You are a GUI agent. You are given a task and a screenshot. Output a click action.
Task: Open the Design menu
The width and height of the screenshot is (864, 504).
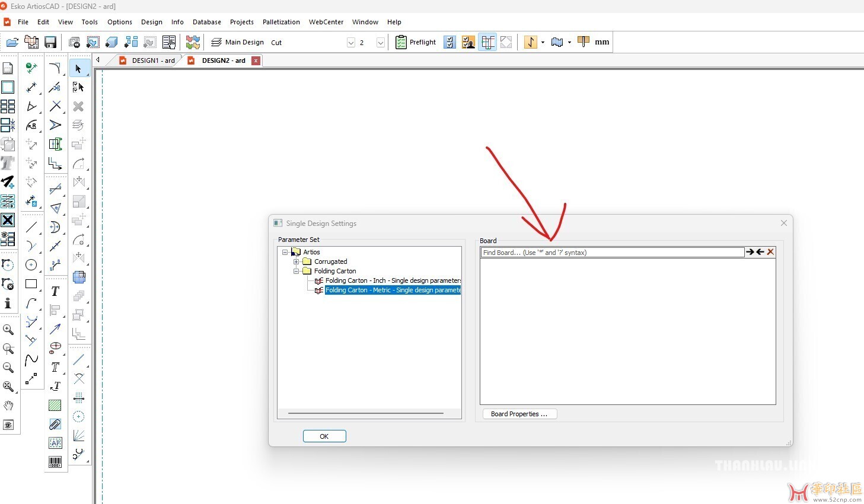152,22
